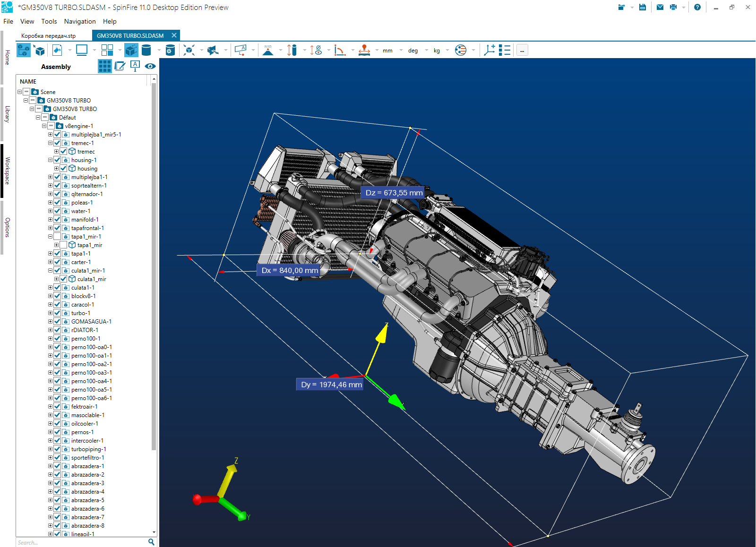Click the multi-view layout icon
Image resolution: width=756 pixels, height=547 pixels.
pyautogui.click(x=107, y=50)
